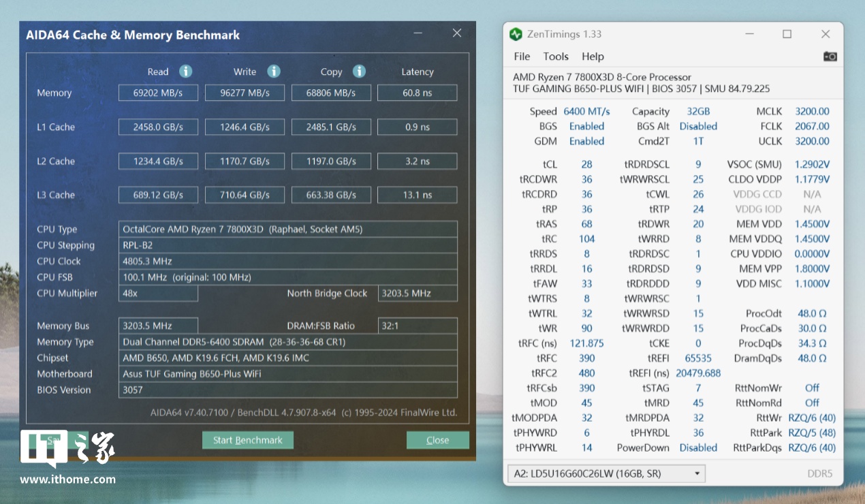
Task: Click the Write column info icon
Action: point(274,72)
